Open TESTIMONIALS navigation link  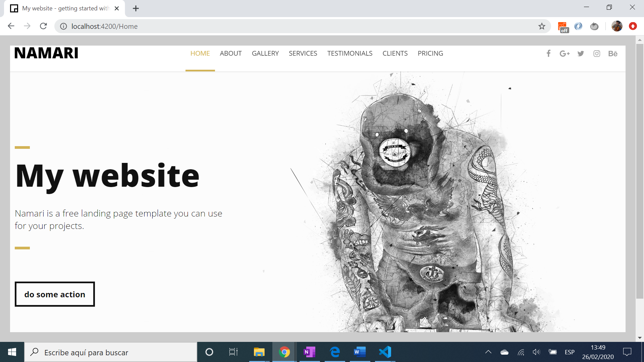[x=350, y=54]
